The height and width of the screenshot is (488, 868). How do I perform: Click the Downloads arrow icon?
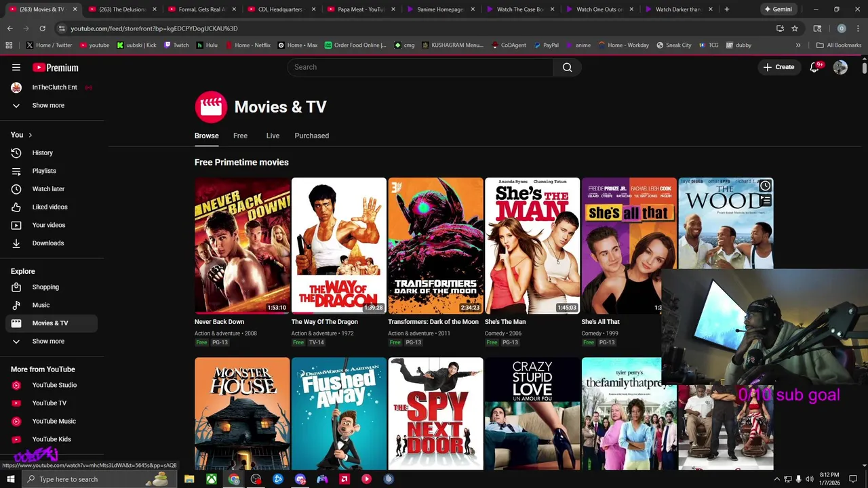(16, 243)
